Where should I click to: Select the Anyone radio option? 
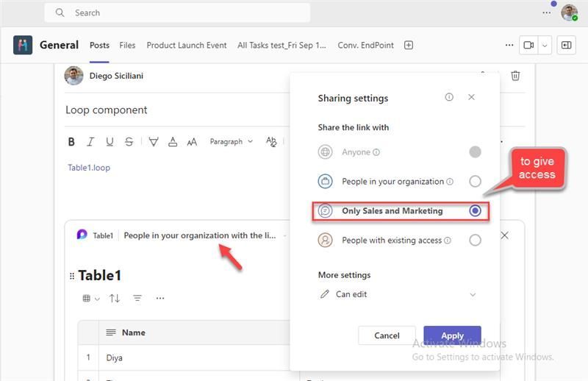coord(475,152)
